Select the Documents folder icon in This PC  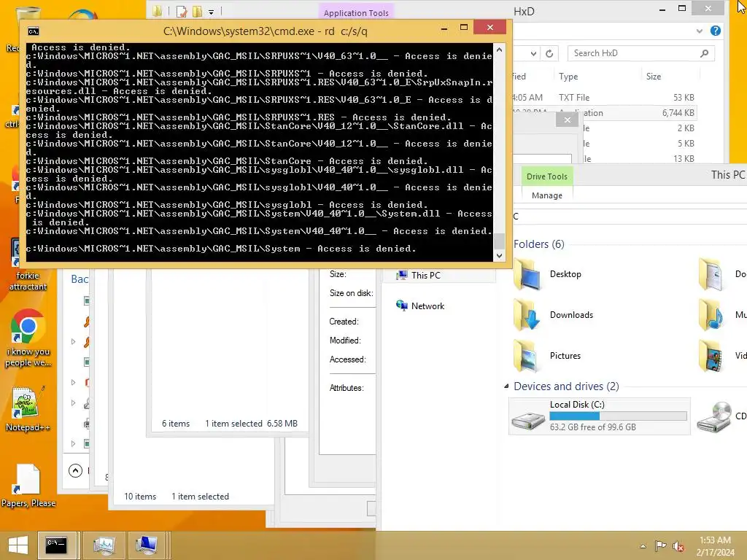click(x=712, y=274)
